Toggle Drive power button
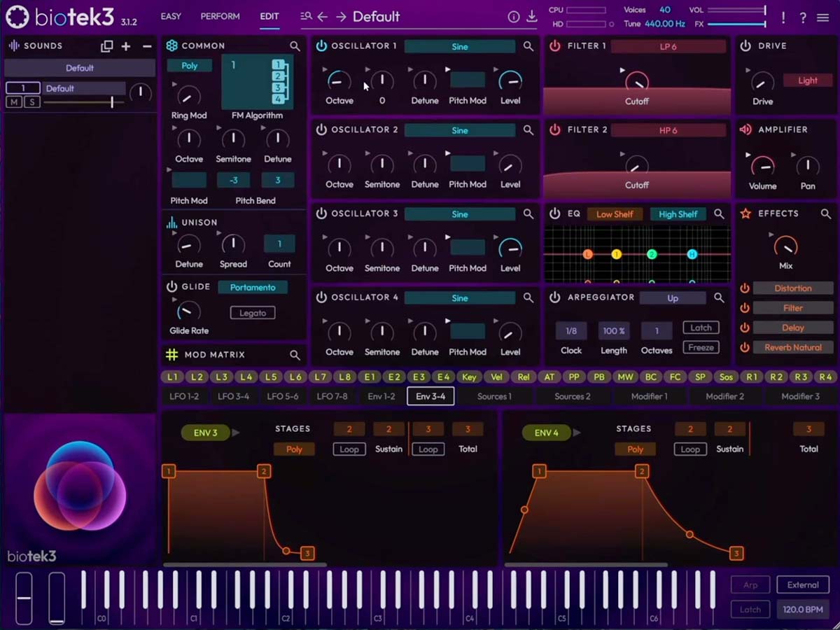 coord(745,46)
